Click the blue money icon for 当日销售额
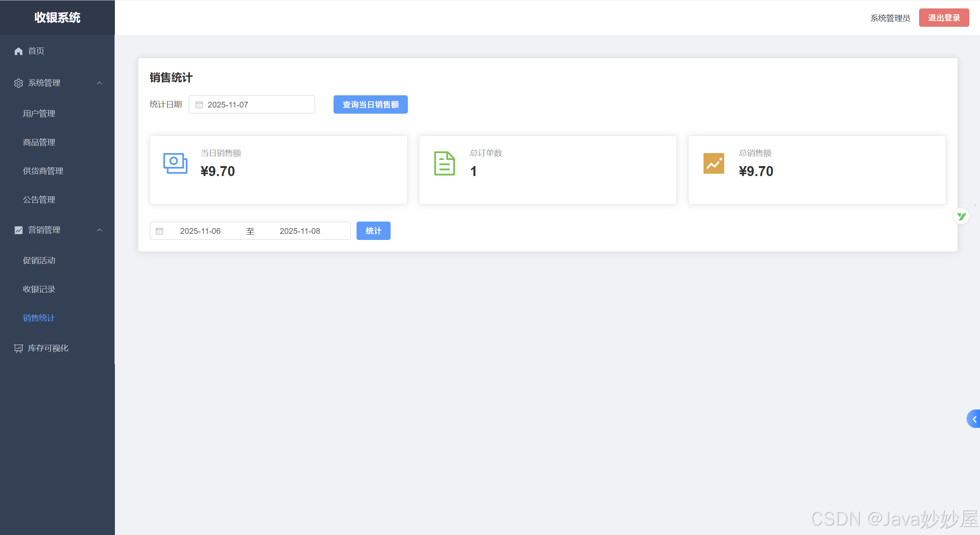This screenshot has width=980, height=535. coord(175,163)
